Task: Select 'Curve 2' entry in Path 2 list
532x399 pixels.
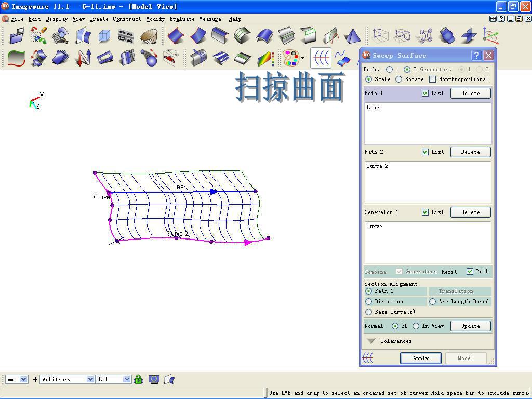Action: (x=377, y=166)
